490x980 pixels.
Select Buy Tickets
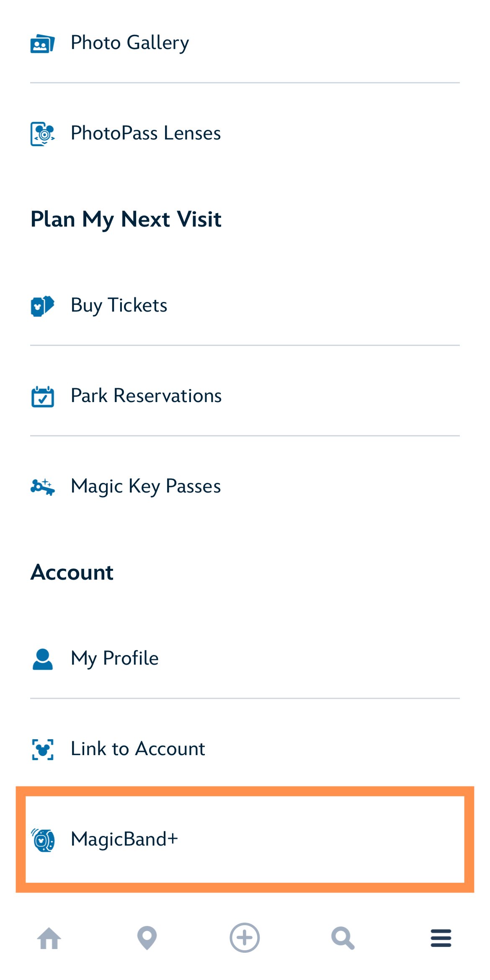119,305
